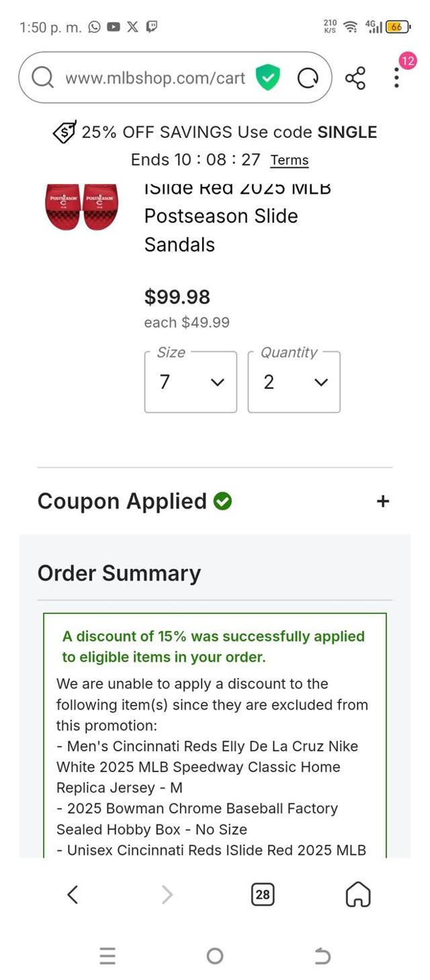430x980 pixels.
Task: Open the promotion Terms link
Action: [290, 160]
